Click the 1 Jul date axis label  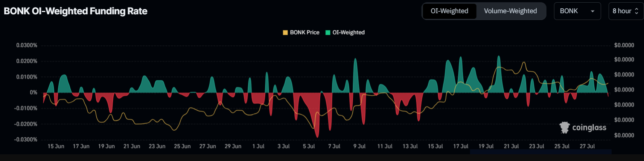click(x=258, y=146)
